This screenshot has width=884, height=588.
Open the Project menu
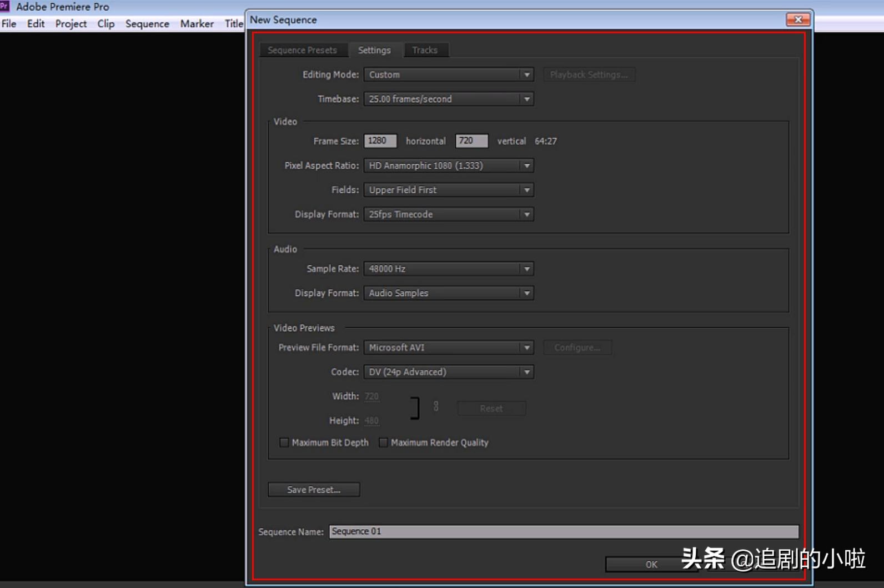coord(71,24)
